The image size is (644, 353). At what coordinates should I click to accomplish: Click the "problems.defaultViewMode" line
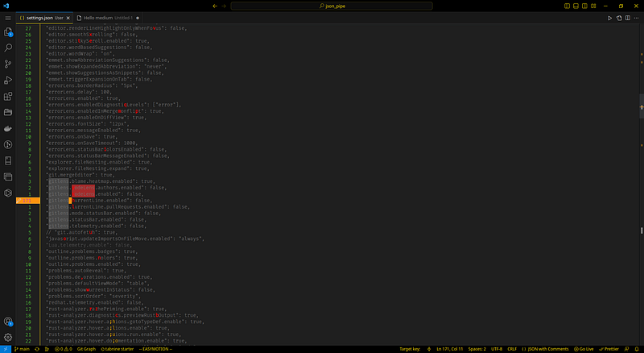97,284
